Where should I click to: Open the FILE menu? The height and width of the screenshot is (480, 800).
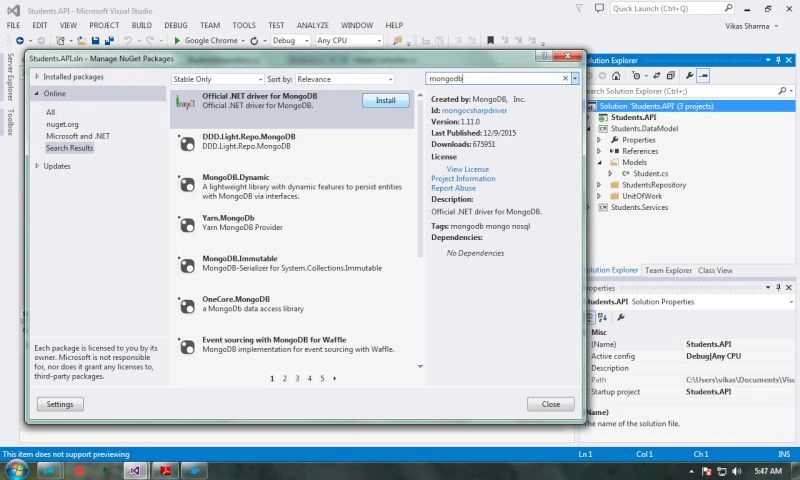[13, 25]
